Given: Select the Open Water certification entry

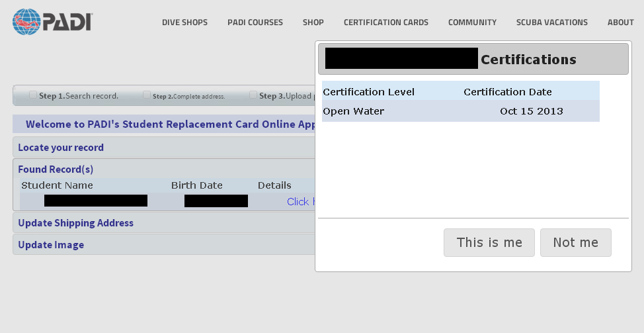Looking at the screenshot, I should coord(354,111).
